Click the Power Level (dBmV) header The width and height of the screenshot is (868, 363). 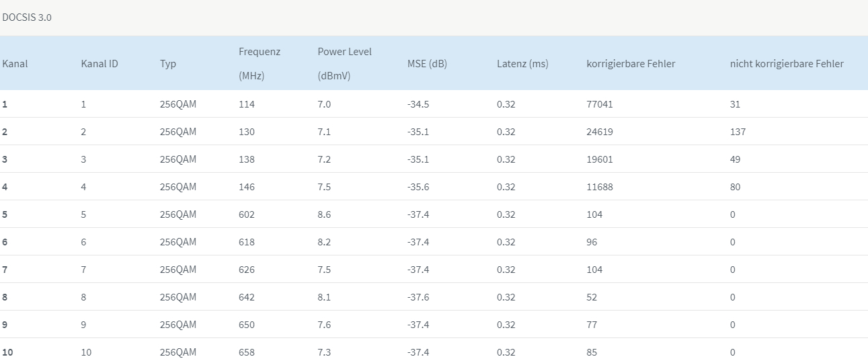click(x=345, y=64)
